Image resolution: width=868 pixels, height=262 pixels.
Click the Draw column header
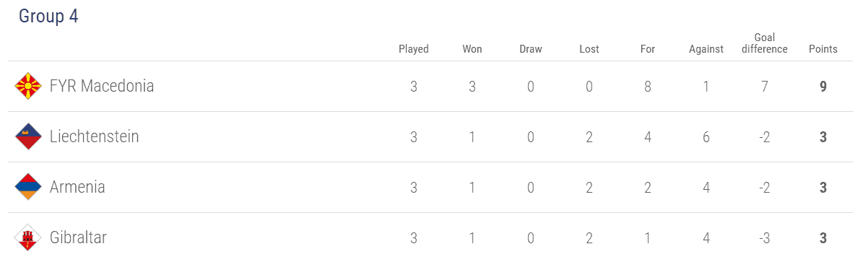coord(531,49)
